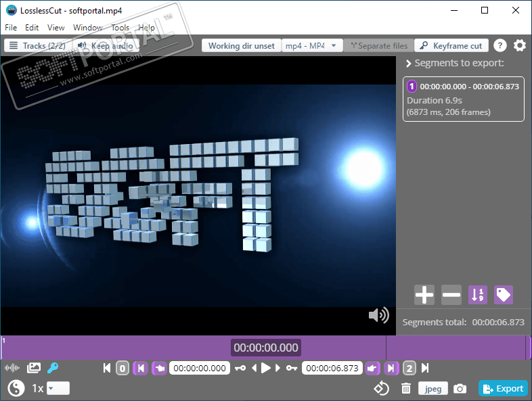
Task: Set cut start at current position
Action: (x=160, y=368)
